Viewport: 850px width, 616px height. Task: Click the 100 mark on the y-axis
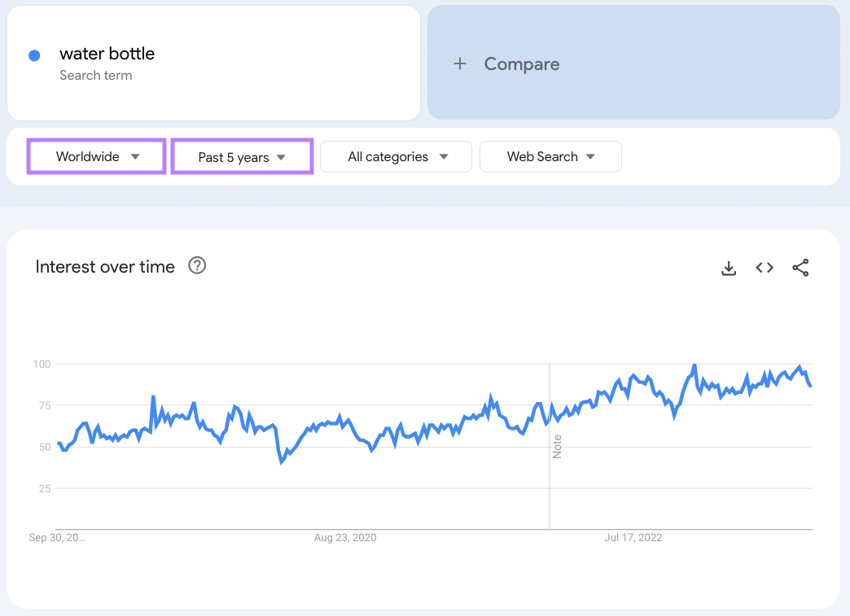[x=41, y=364]
